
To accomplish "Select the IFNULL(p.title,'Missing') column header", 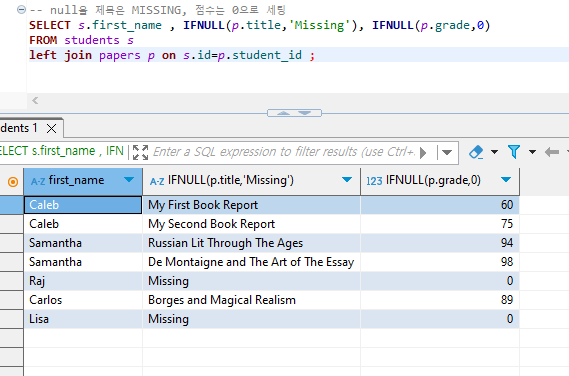I will click(251, 181).
